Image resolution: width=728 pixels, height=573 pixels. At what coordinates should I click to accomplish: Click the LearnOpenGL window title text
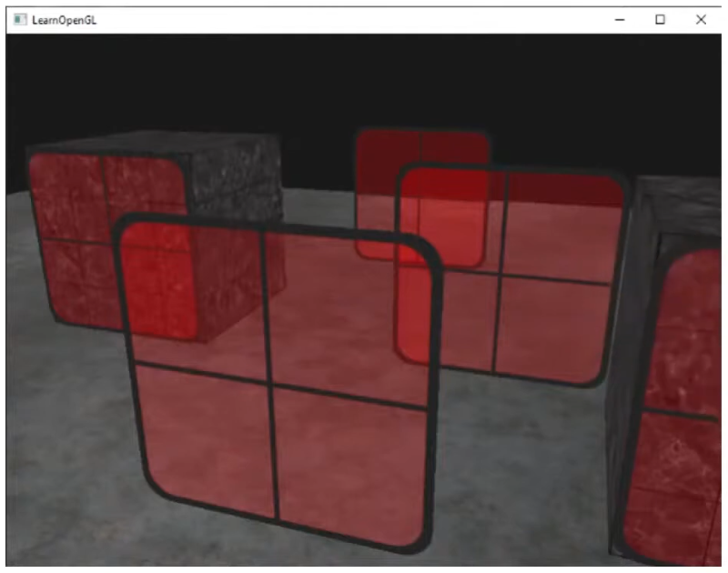point(65,19)
